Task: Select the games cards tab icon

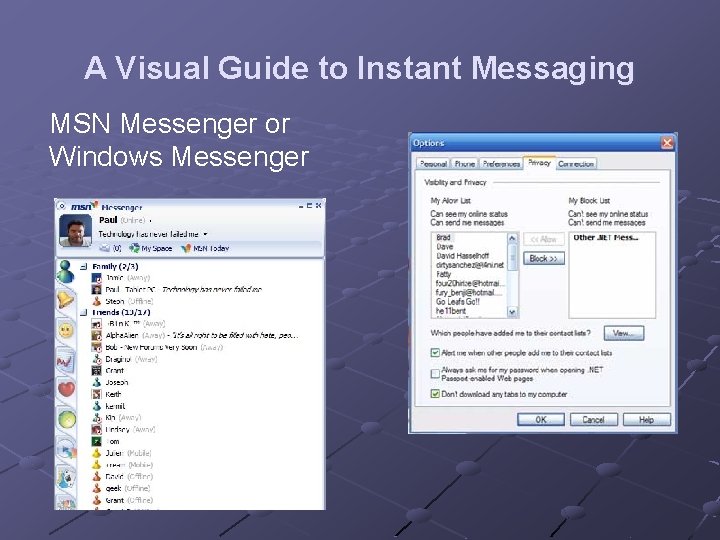Action: (66, 479)
